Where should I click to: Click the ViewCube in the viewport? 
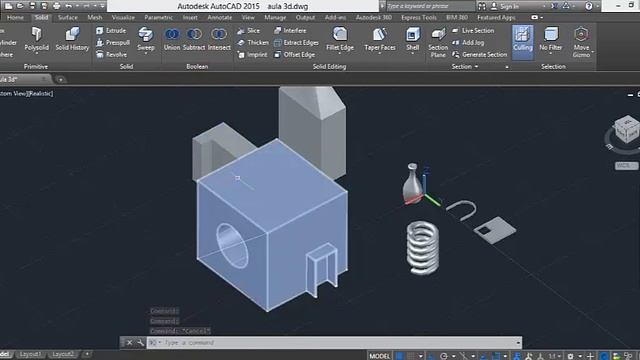pos(627,130)
